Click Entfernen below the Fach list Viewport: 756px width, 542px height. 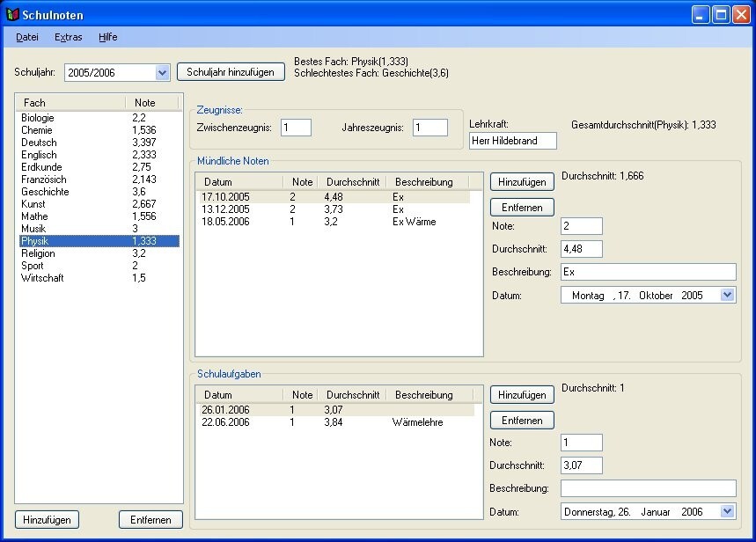150,520
